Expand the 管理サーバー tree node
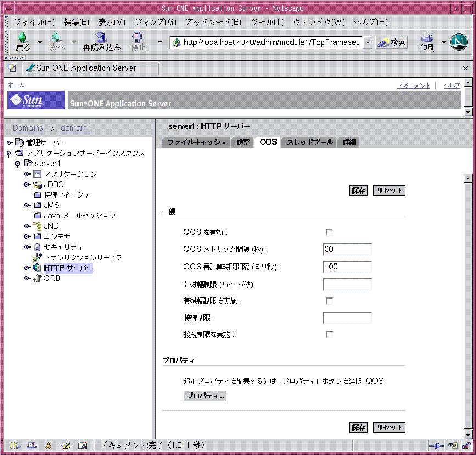The width and height of the screenshot is (476, 455). [x=9, y=142]
